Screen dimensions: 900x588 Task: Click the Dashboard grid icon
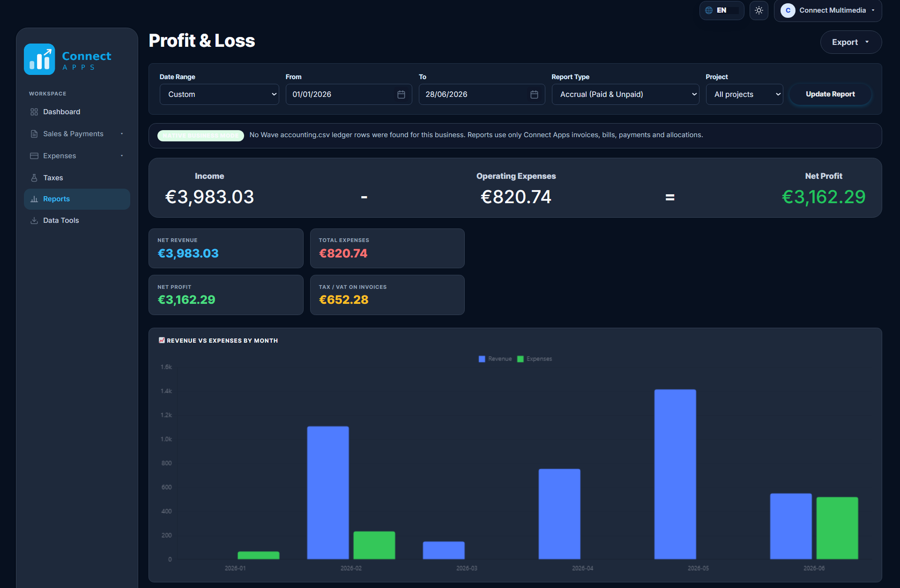(x=34, y=112)
